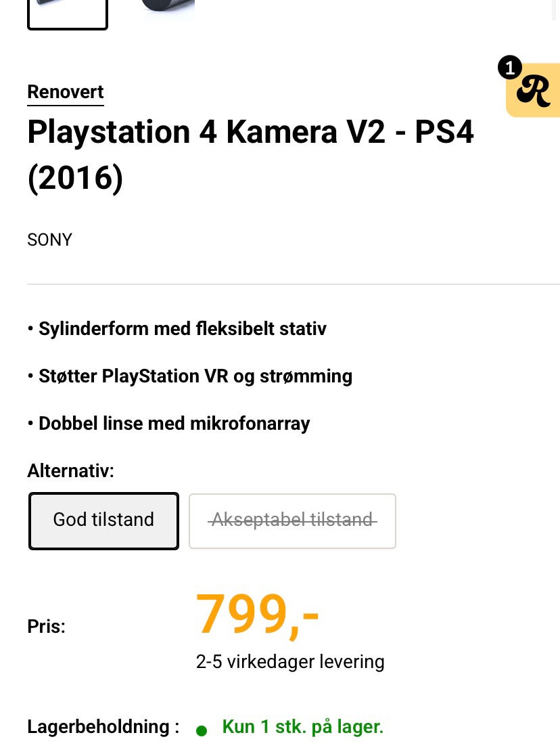Tap the "Pris:" label
This screenshot has width=560, height=756.
pyautogui.click(x=46, y=627)
